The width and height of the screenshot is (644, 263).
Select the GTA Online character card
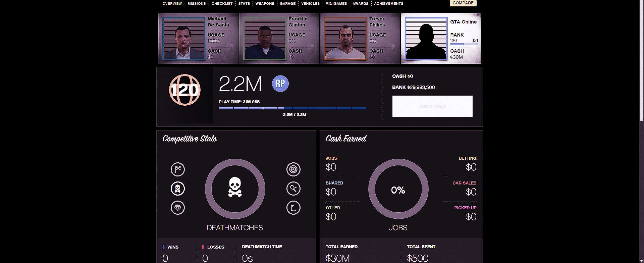pos(441,38)
